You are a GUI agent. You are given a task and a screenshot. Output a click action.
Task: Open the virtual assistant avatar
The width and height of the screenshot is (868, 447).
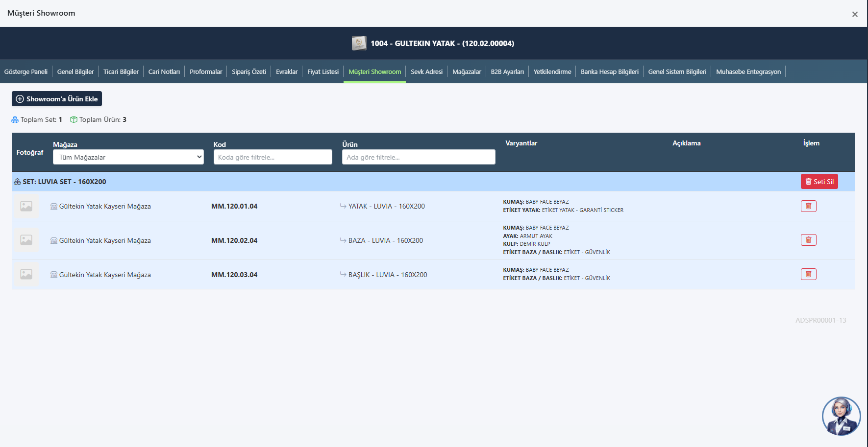tap(841, 416)
